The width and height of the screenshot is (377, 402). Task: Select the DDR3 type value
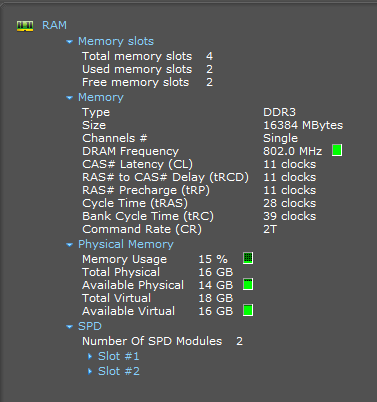[x=279, y=112]
